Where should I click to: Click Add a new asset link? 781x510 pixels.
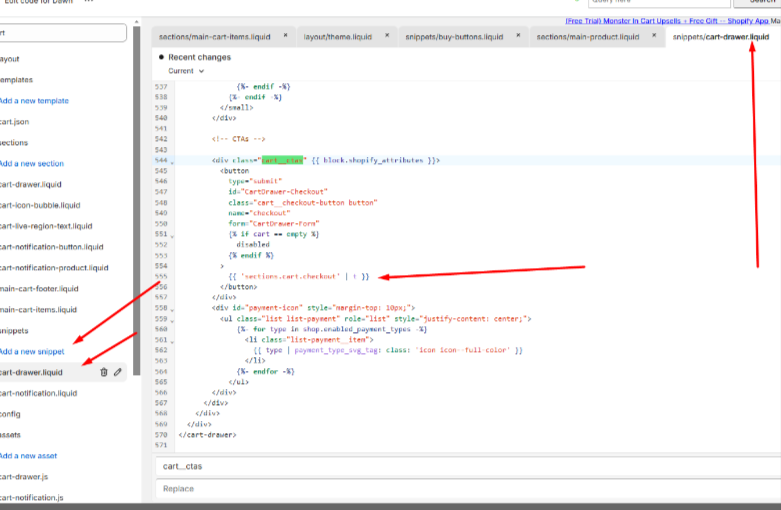[28, 456]
